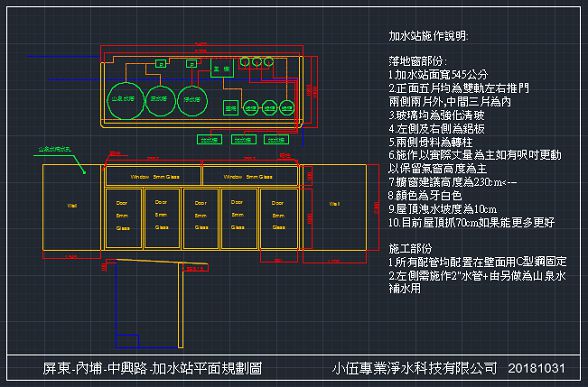588x387 pixels.
Task: Click the green 主機 box in plan
Action: pos(222,69)
